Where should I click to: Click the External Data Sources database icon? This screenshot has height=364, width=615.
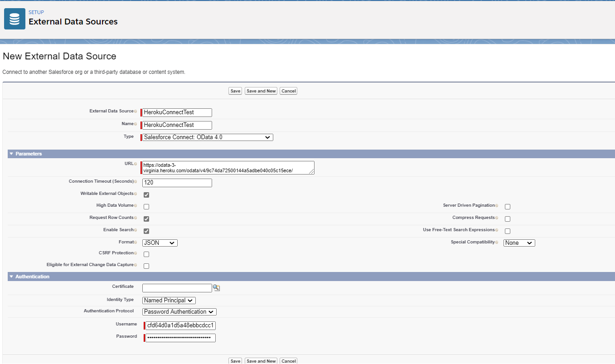(x=15, y=19)
